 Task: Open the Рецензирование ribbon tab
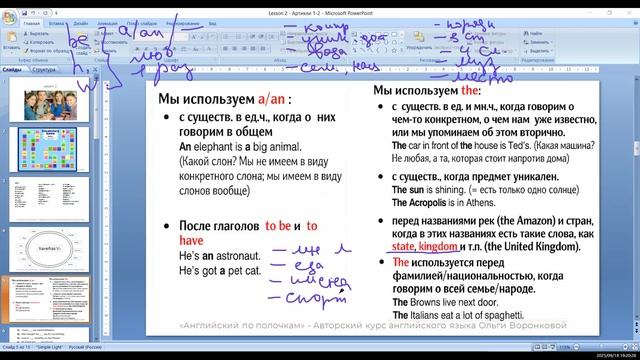(182, 24)
